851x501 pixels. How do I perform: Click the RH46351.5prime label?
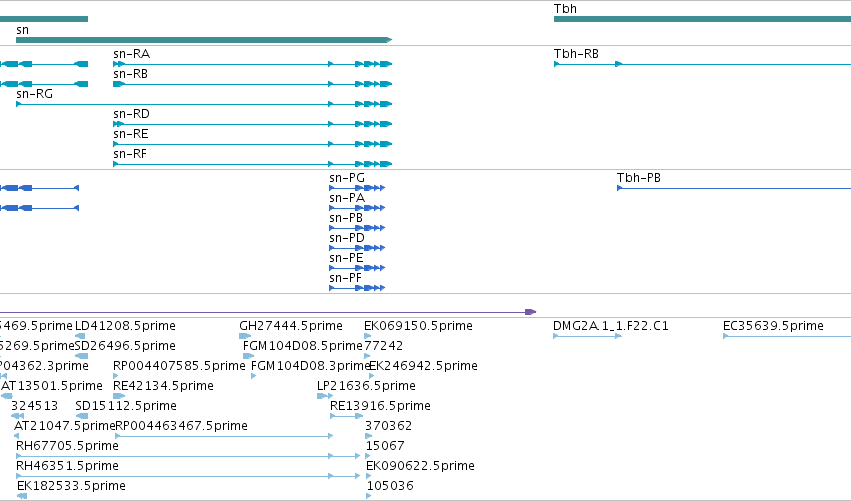(67, 466)
